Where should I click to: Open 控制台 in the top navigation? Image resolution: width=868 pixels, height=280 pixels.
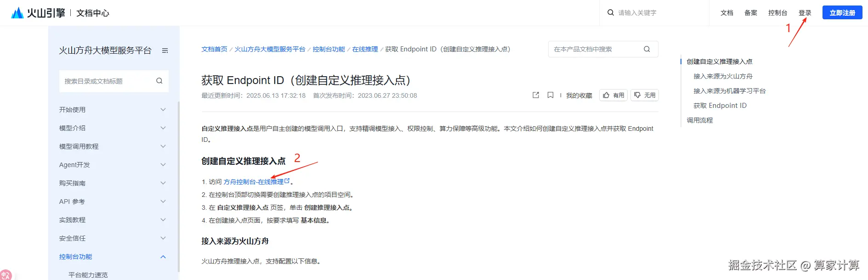pyautogui.click(x=777, y=13)
